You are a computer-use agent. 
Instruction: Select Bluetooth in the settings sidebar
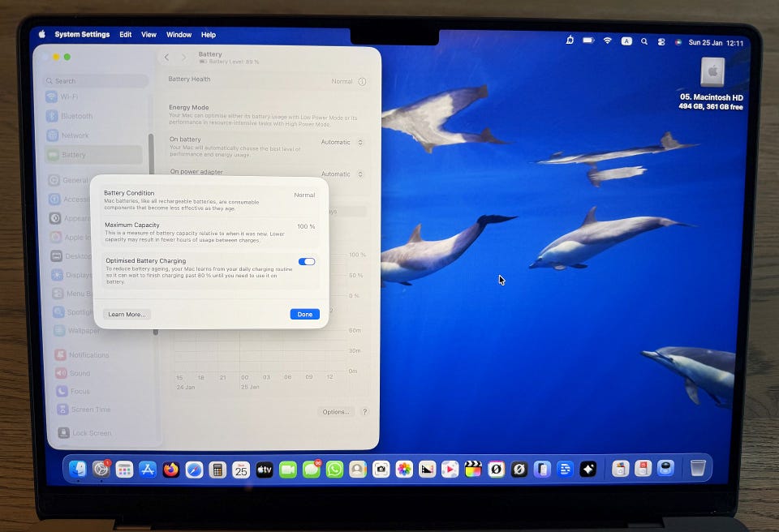tap(94, 116)
